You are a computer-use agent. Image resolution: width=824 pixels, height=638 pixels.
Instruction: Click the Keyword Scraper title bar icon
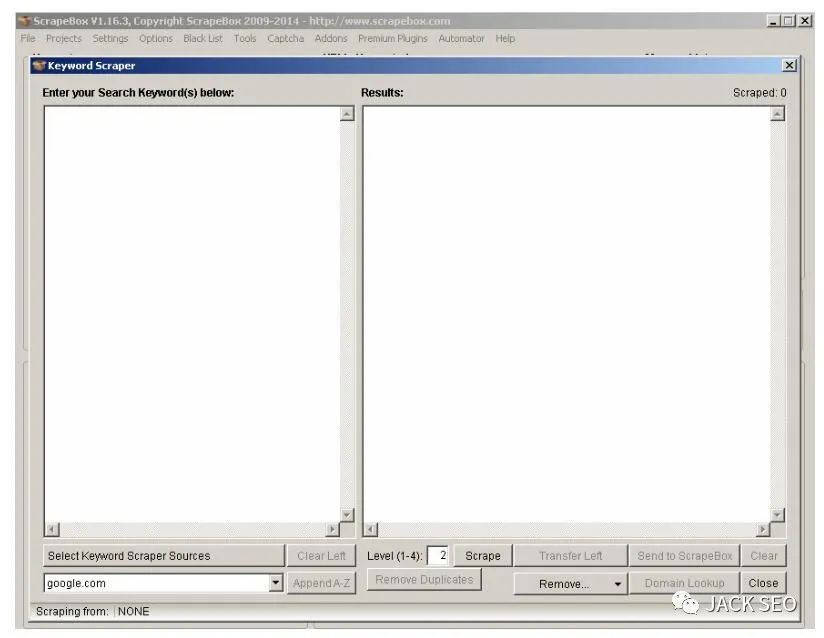(39, 66)
